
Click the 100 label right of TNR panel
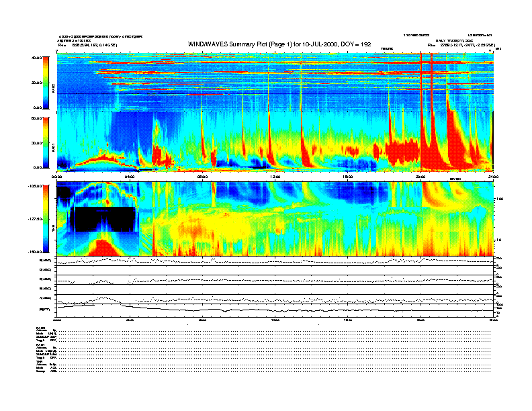point(500,199)
